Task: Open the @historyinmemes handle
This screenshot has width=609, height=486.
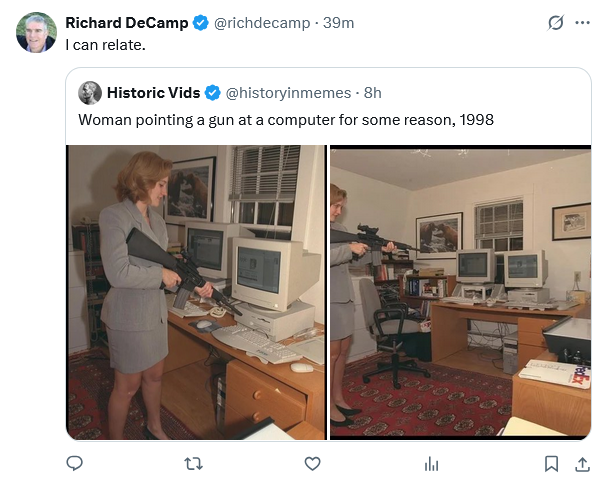Action: [289, 93]
